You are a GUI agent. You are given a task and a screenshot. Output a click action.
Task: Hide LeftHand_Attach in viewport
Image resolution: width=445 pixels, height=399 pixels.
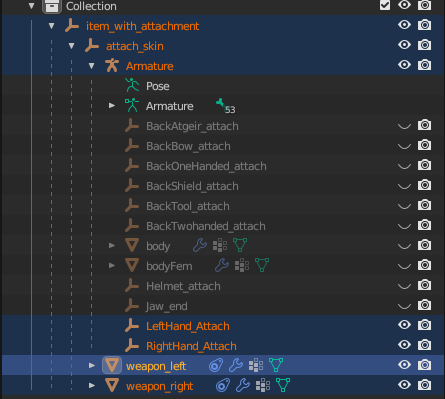coord(404,325)
